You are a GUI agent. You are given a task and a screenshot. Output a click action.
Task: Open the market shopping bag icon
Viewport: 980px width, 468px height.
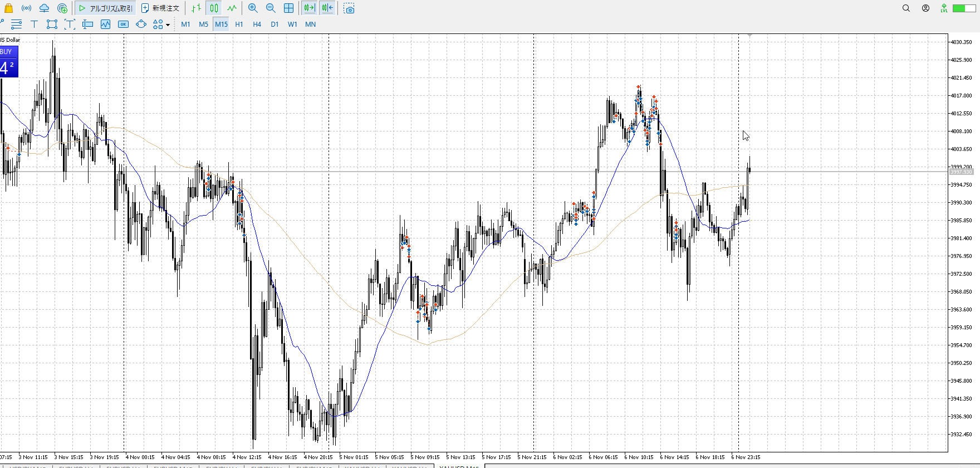coord(8,8)
